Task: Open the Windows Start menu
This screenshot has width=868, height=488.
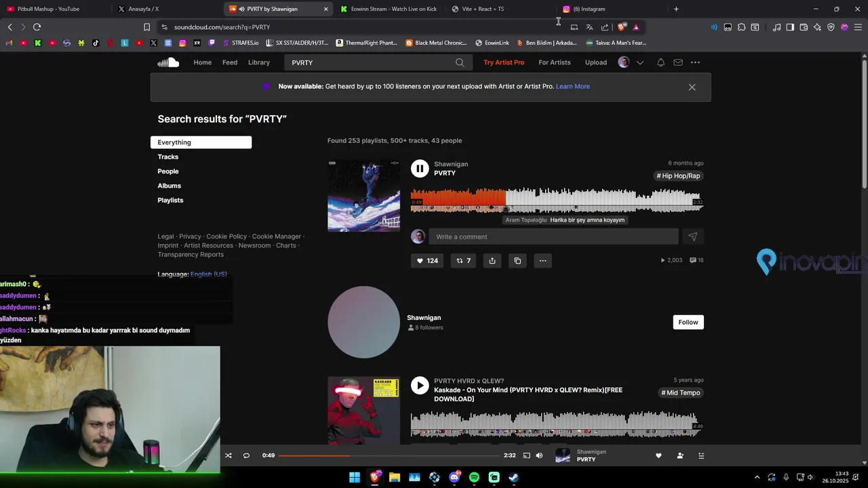Action: pyautogui.click(x=355, y=477)
